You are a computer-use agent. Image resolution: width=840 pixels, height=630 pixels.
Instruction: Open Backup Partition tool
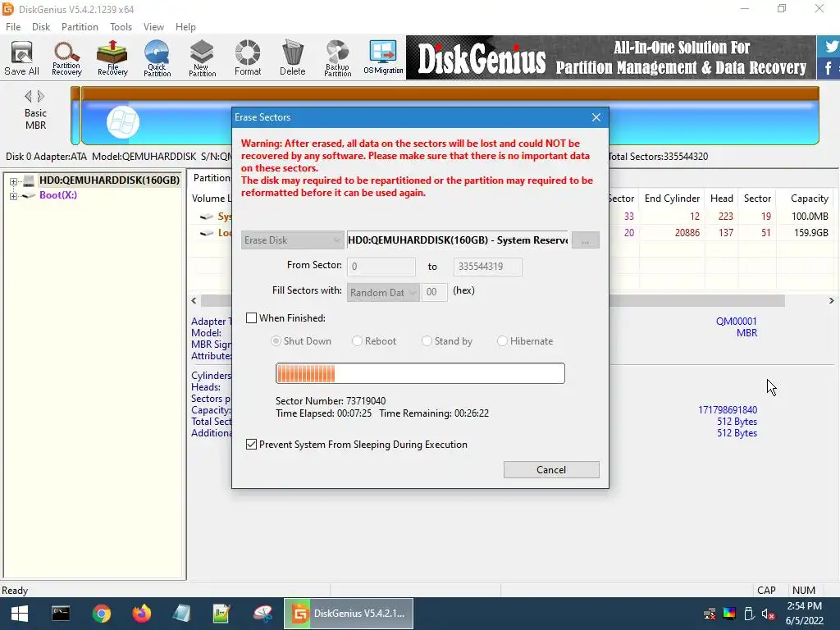coord(337,58)
